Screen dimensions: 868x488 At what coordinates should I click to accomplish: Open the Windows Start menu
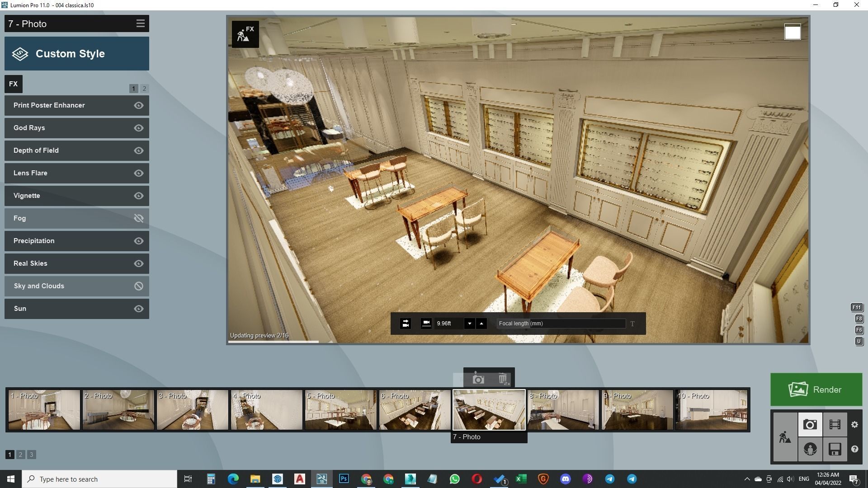click(x=11, y=479)
